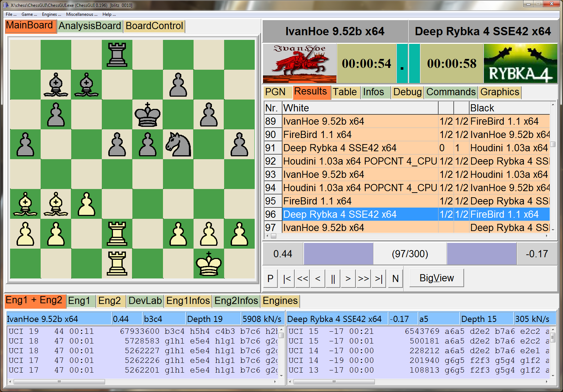Open the Commands tab
The height and width of the screenshot is (392, 563).
[x=451, y=92]
